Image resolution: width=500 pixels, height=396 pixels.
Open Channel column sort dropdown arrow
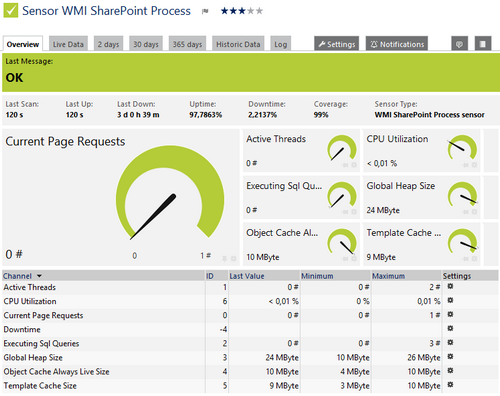[39, 276]
